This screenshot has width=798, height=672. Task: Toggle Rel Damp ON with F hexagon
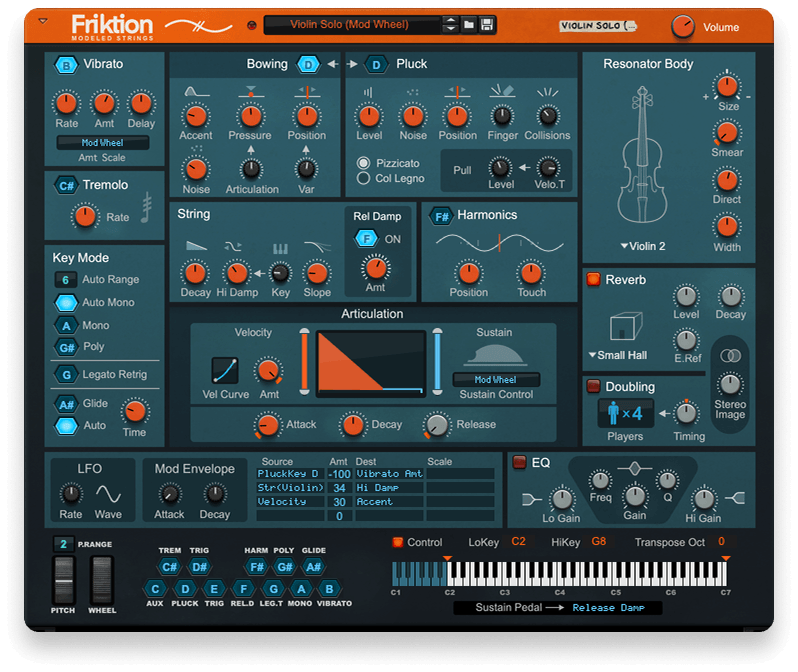pos(366,238)
